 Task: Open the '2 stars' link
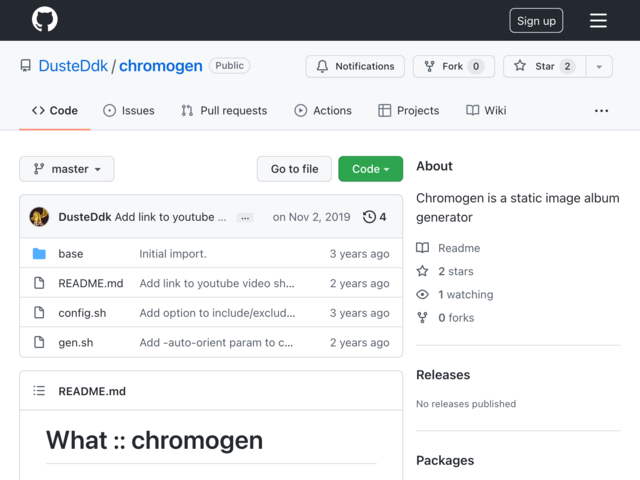coord(456,271)
